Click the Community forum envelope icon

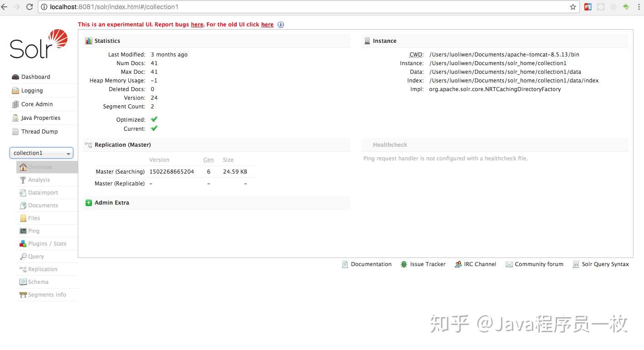(x=509, y=264)
